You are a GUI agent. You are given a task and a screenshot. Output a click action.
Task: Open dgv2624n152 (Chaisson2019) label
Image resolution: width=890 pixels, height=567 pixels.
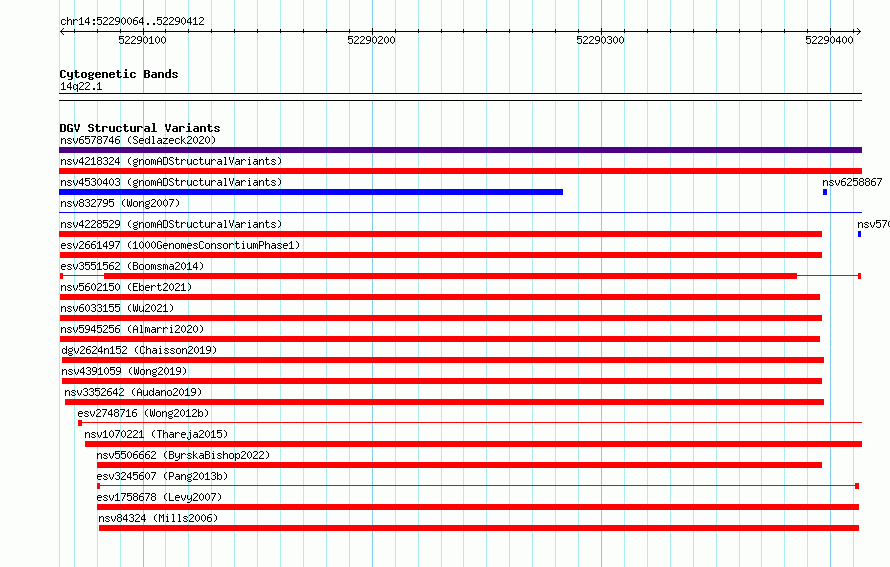pos(139,350)
